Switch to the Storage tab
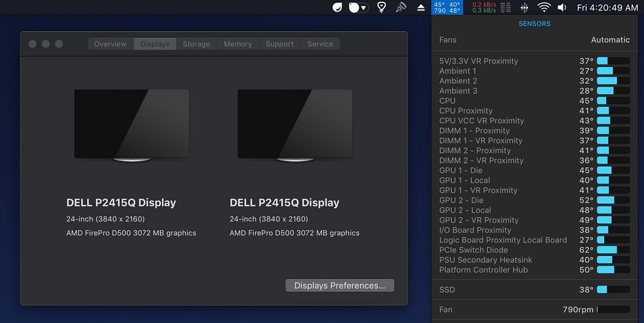Image resolution: width=644 pixels, height=323 pixels. point(196,44)
